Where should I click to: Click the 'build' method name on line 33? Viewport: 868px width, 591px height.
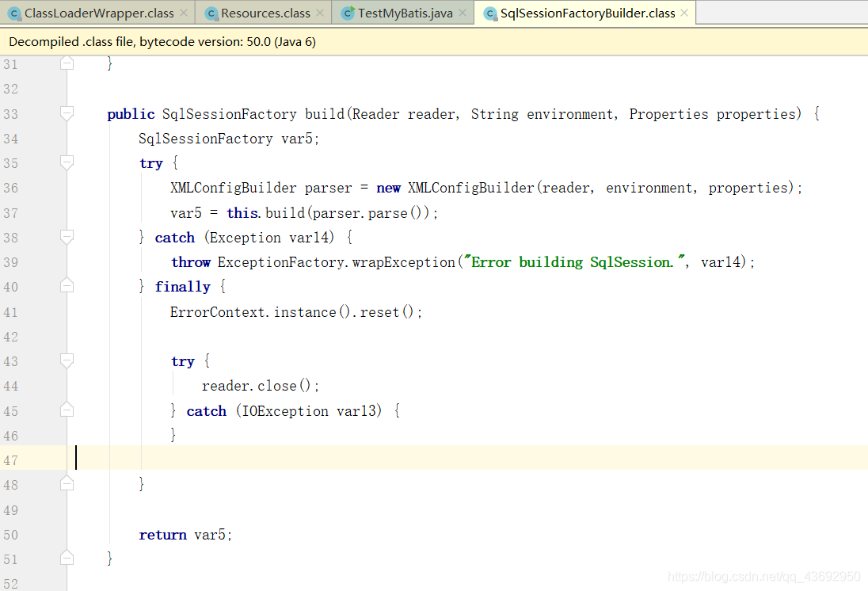pos(325,114)
